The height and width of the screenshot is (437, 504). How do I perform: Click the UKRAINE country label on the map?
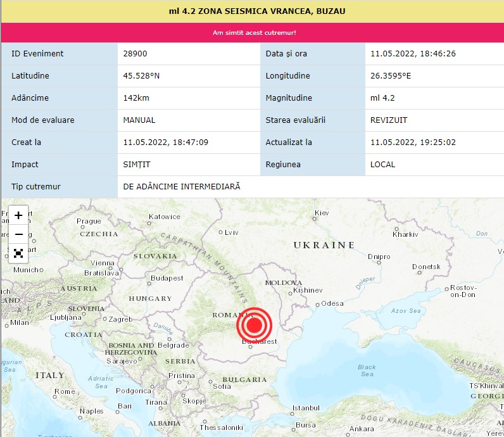click(x=324, y=245)
